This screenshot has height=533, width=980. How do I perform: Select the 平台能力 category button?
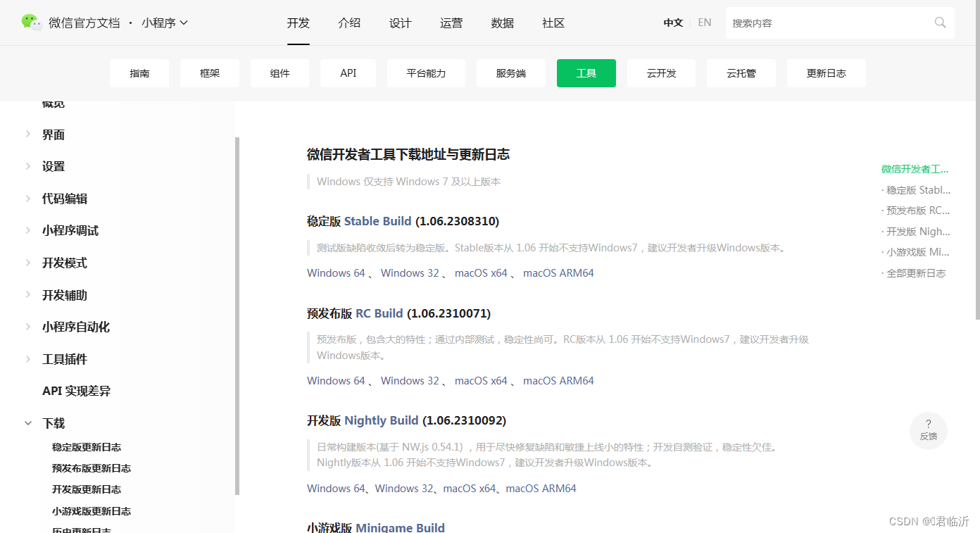pos(426,73)
